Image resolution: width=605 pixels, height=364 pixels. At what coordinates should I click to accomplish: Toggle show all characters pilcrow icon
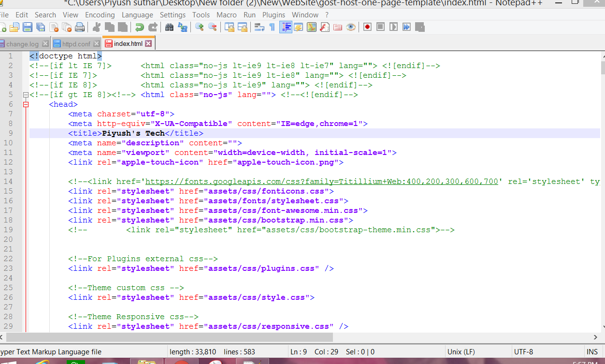point(273,27)
